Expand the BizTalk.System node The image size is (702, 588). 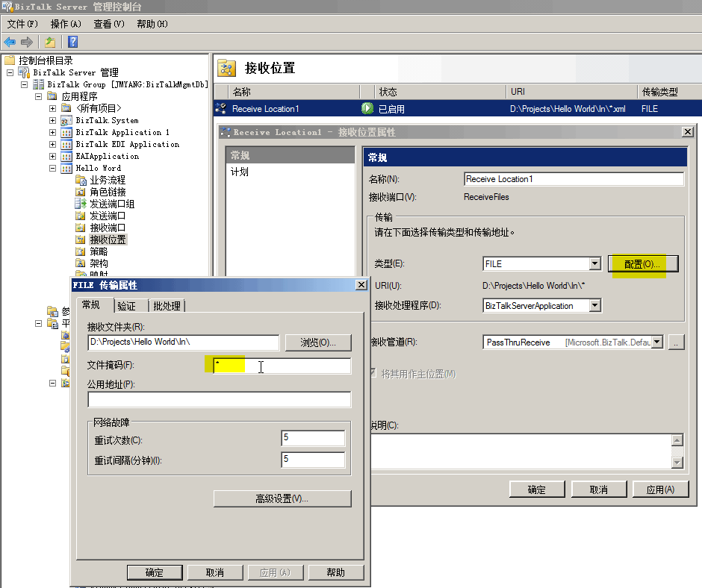click(x=52, y=120)
